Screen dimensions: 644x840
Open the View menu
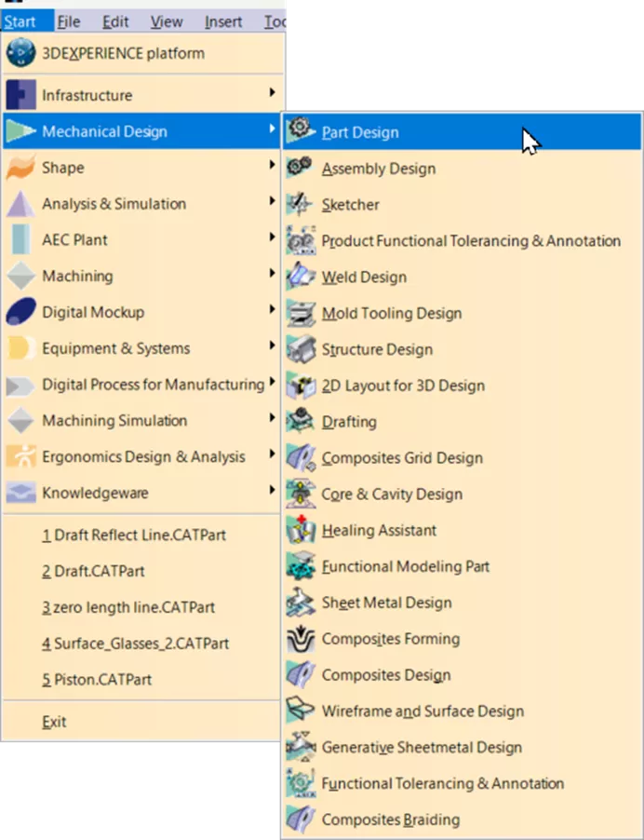pyautogui.click(x=167, y=21)
